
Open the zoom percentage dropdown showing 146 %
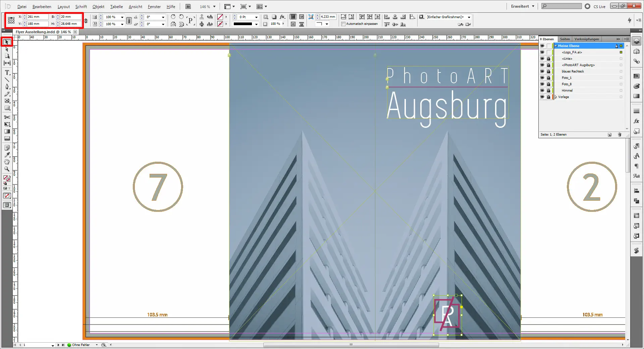[214, 6]
